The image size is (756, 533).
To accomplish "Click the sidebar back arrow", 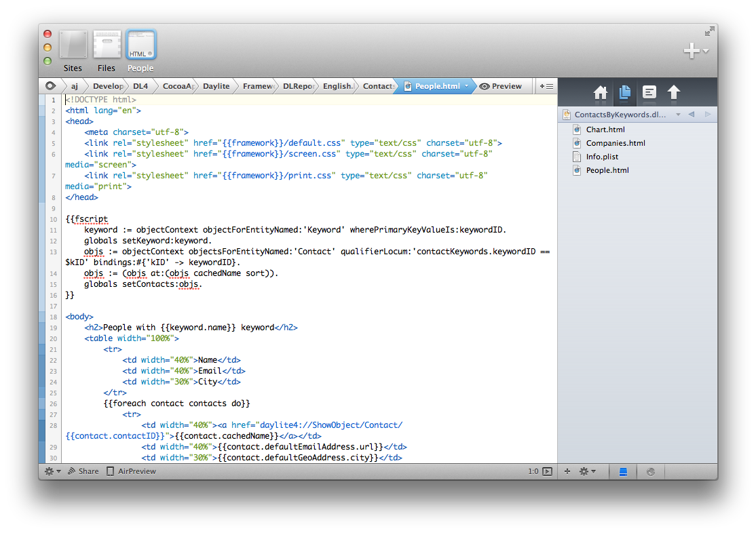I will tap(692, 114).
